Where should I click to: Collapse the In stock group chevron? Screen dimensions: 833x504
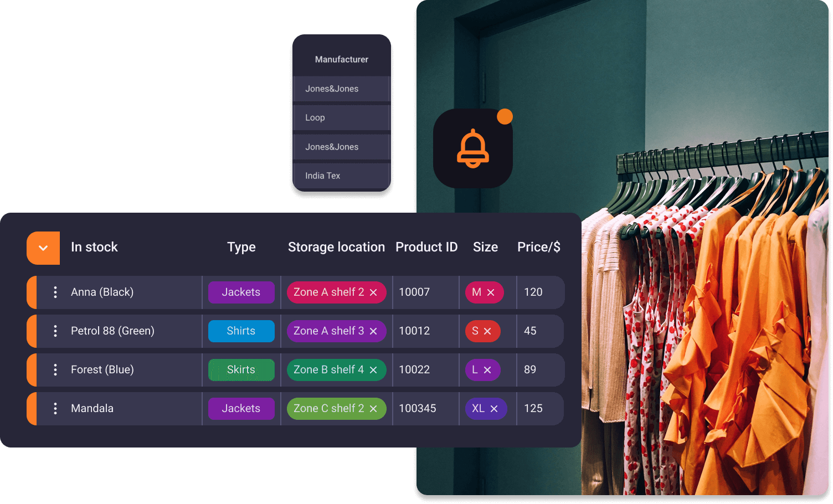click(43, 248)
